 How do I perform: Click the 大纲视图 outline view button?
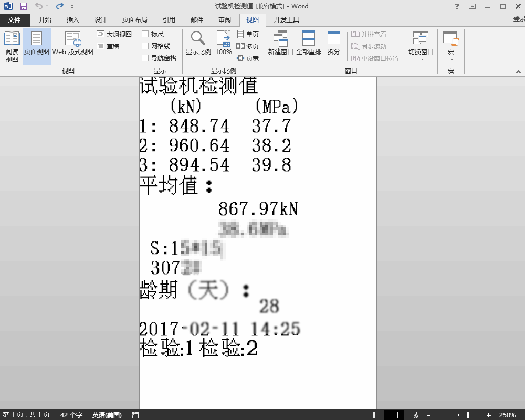click(x=114, y=34)
